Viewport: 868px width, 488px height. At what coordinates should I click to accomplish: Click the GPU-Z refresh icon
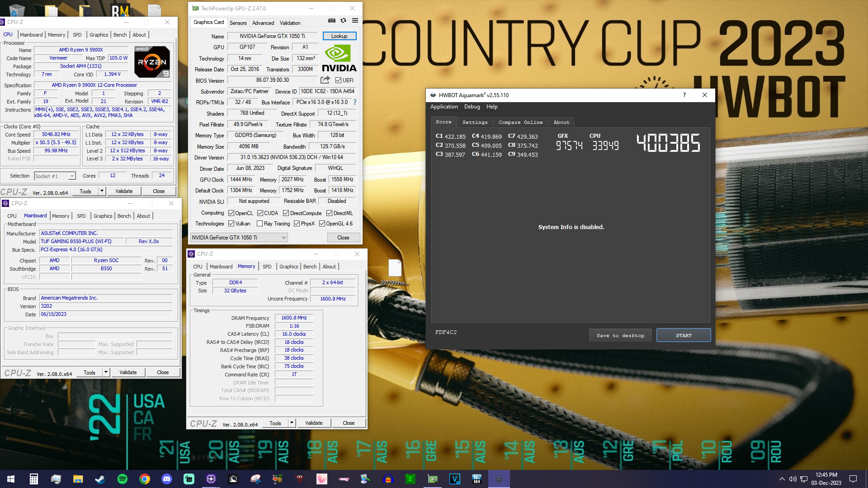click(x=344, y=20)
